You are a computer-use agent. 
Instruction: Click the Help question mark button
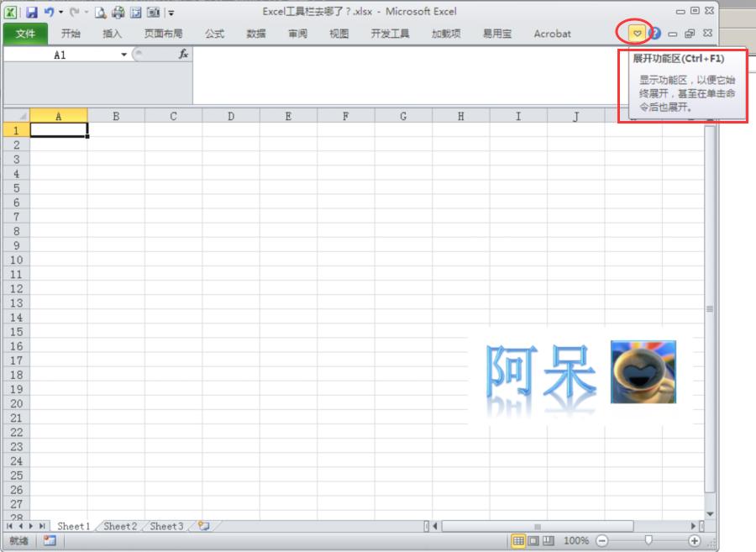click(x=654, y=34)
